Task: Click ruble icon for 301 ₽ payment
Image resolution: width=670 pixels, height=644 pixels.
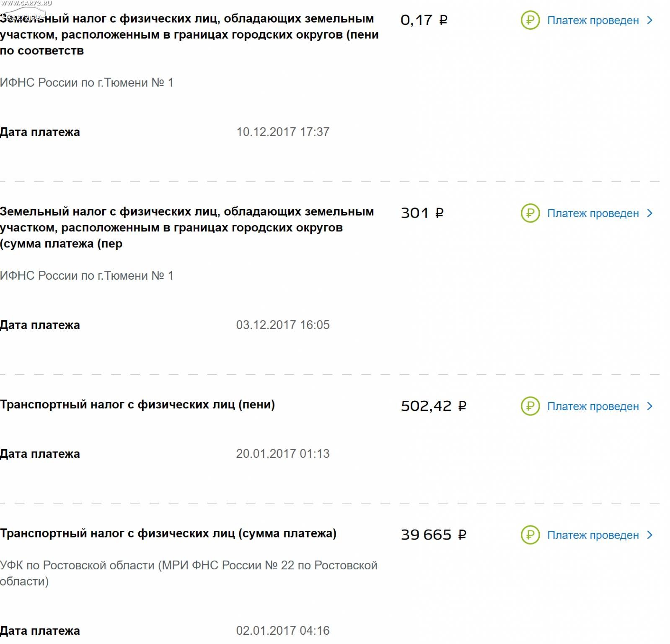Action: 530,213
